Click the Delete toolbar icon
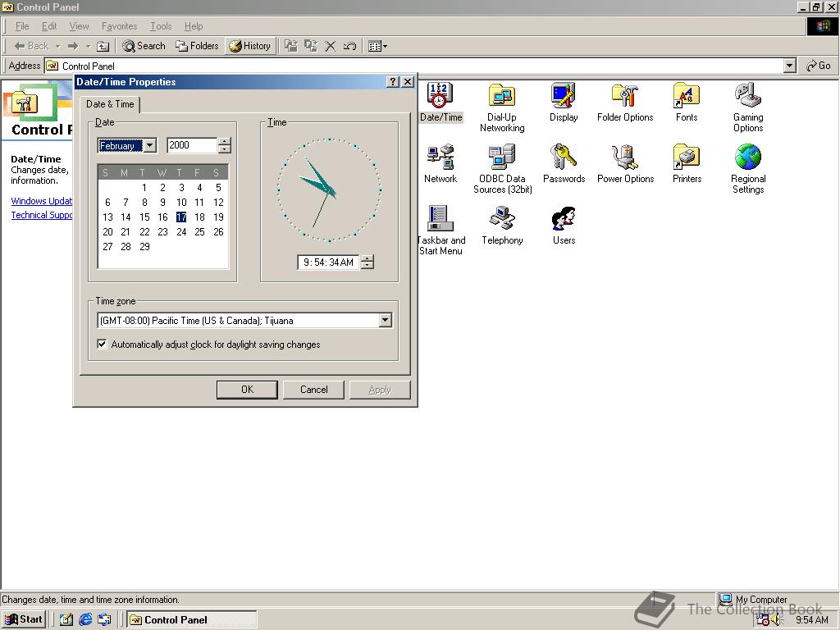The image size is (840, 630). [x=330, y=46]
